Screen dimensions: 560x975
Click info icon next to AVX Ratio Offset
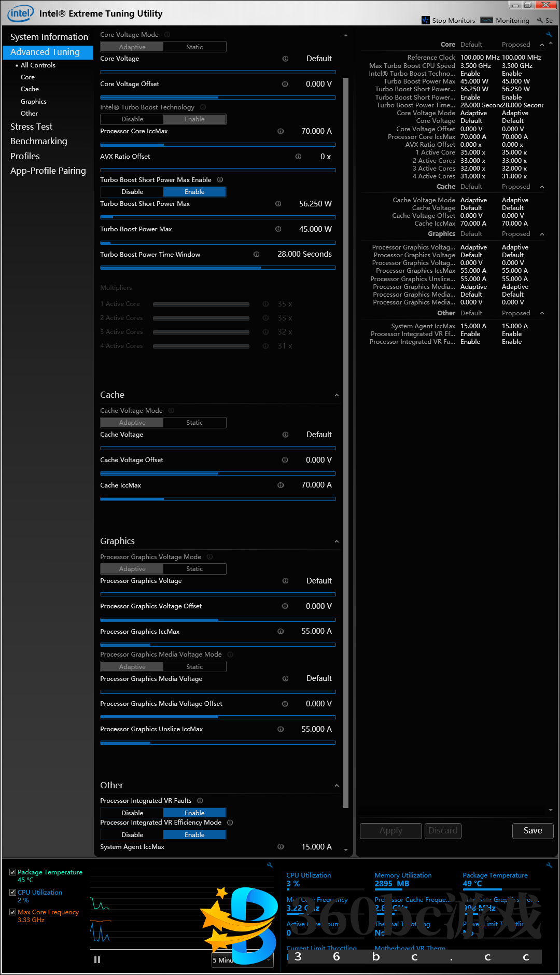pos(298,157)
